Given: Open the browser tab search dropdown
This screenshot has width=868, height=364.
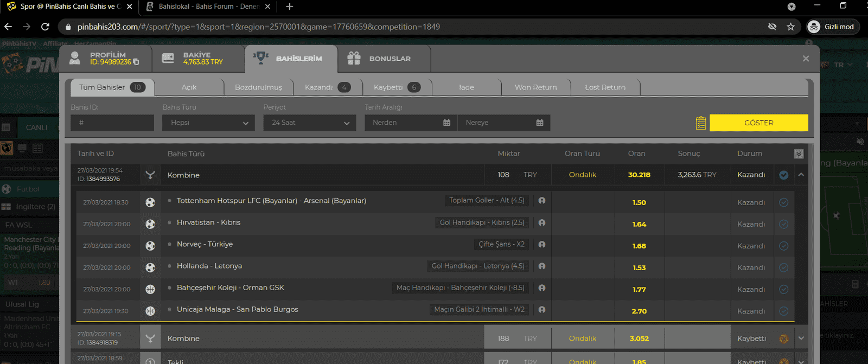Looking at the screenshot, I should pyautogui.click(x=792, y=7).
